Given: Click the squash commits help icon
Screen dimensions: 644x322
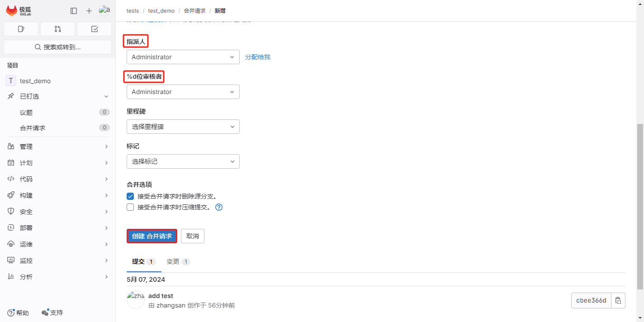Looking at the screenshot, I should [x=219, y=207].
